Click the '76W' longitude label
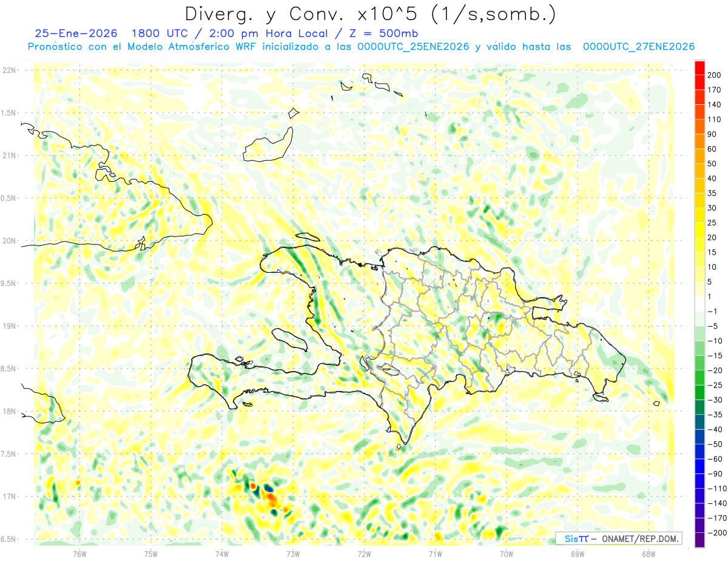Screen dimensions: 728x562 (79, 554)
